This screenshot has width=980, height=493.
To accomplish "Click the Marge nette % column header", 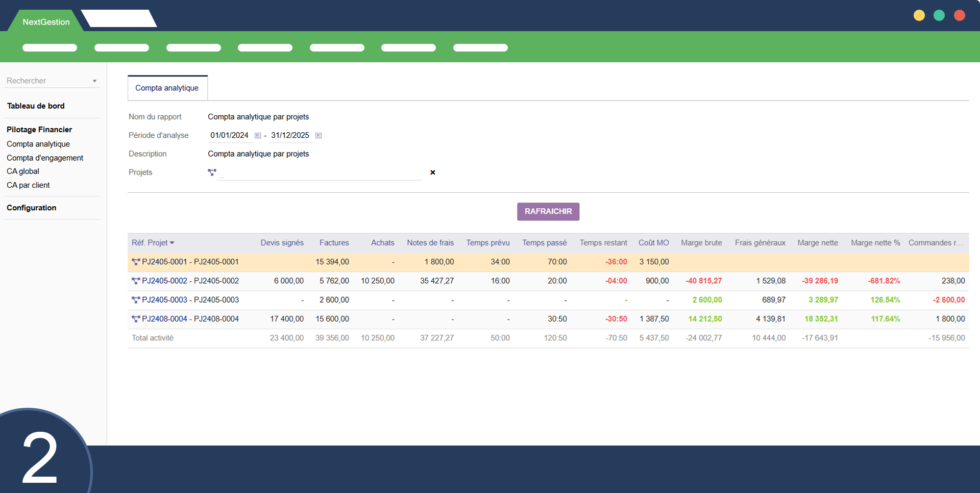I will pyautogui.click(x=875, y=243).
